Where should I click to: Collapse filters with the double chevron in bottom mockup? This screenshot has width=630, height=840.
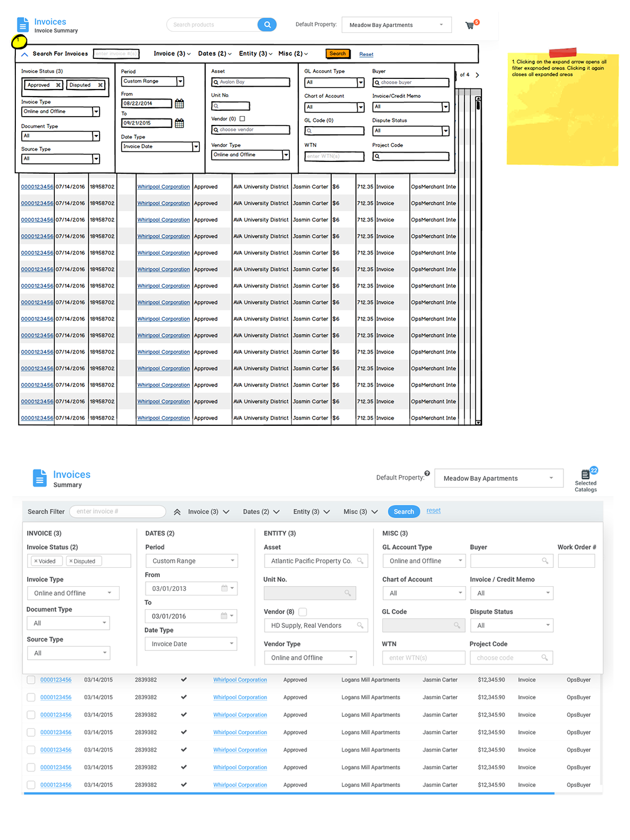point(177,512)
